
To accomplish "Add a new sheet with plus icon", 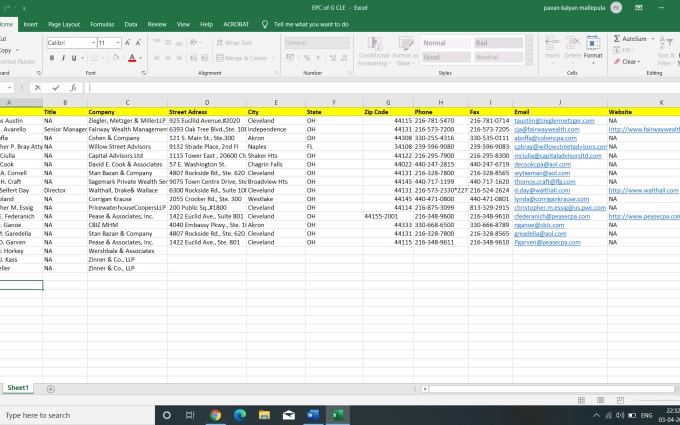I will click(x=51, y=389).
